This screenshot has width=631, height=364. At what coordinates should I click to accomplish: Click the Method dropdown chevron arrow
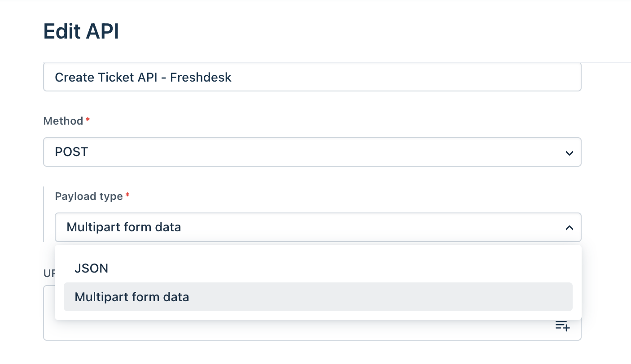[x=569, y=153]
